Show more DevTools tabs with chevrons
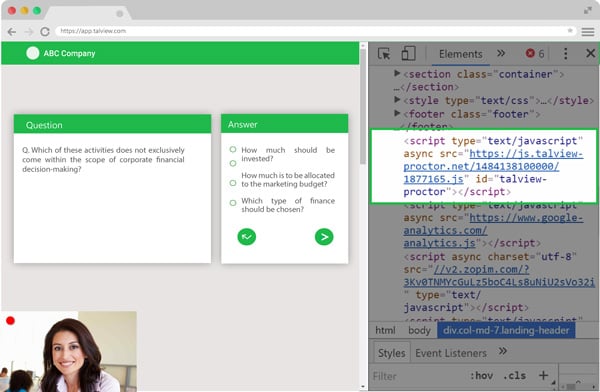The image size is (600, 392). coord(501,53)
